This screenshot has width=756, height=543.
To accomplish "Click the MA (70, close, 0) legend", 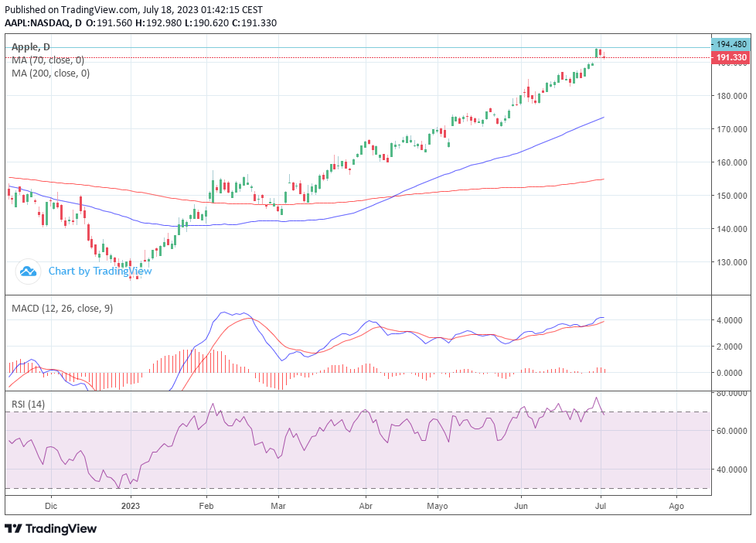I will (48, 60).
